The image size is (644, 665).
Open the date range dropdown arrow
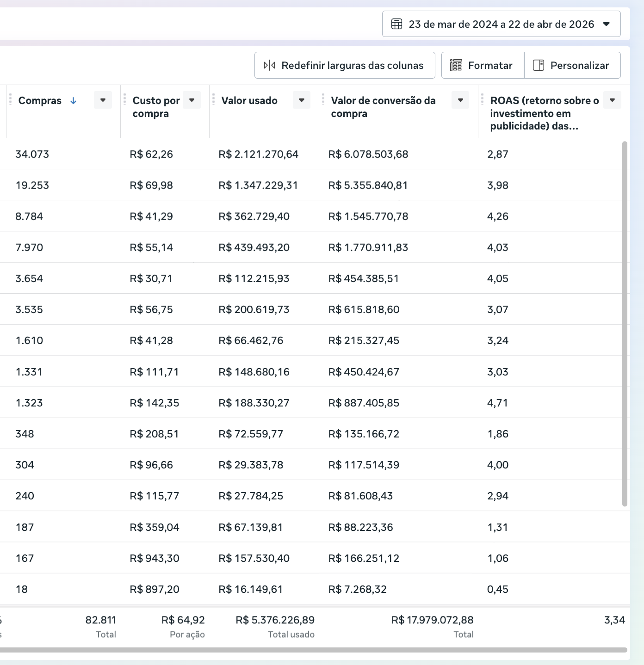[x=607, y=24]
